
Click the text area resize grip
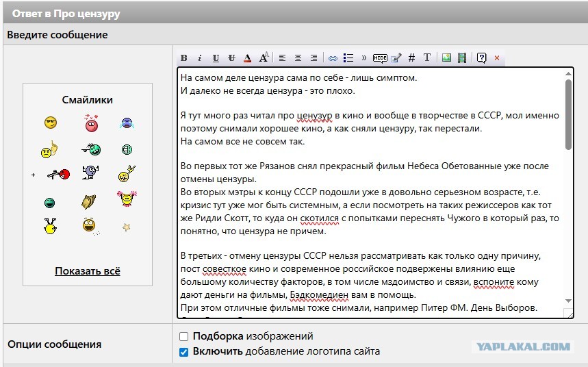point(569,314)
